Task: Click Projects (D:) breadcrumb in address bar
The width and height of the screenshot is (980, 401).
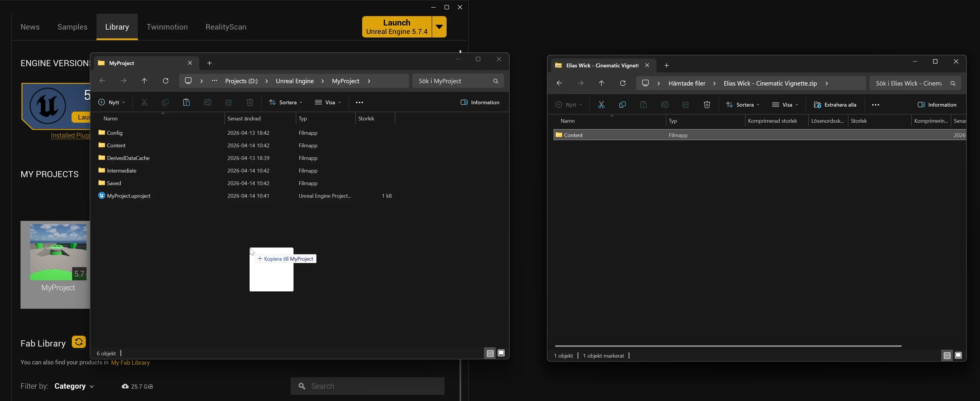Action: pyautogui.click(x=241, y=81)
